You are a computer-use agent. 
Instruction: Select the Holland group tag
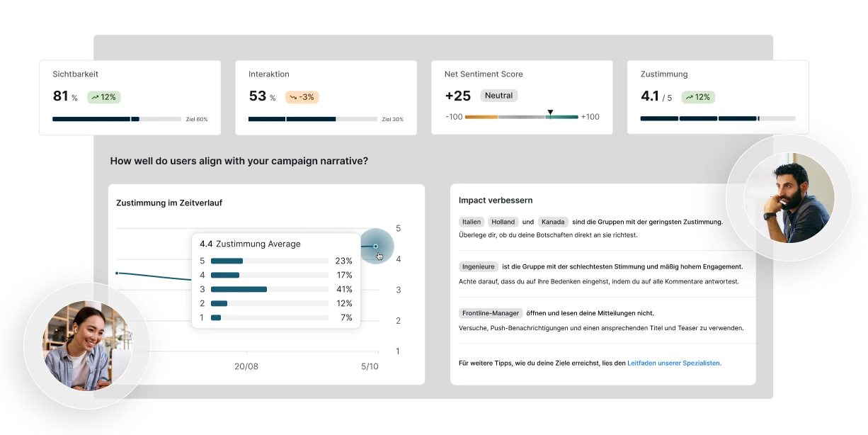click(x=503, y=221)
